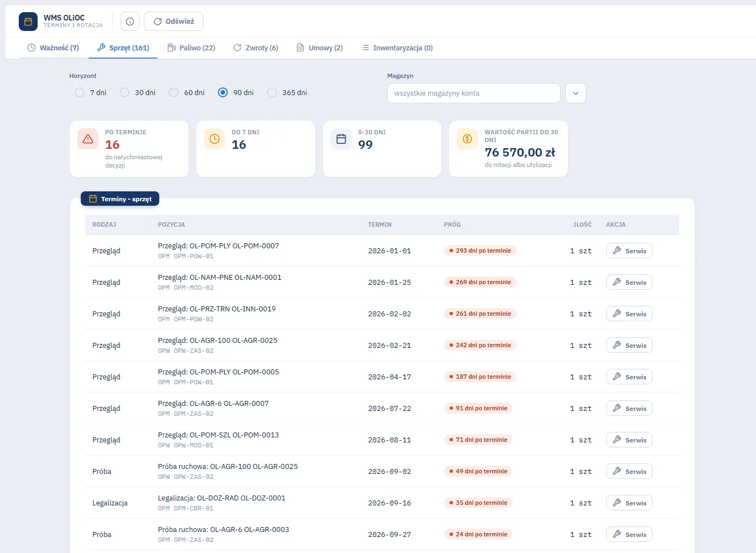Click the Magazyn warehouse input field
Screen dimensions: 756x553
(474, 93)
